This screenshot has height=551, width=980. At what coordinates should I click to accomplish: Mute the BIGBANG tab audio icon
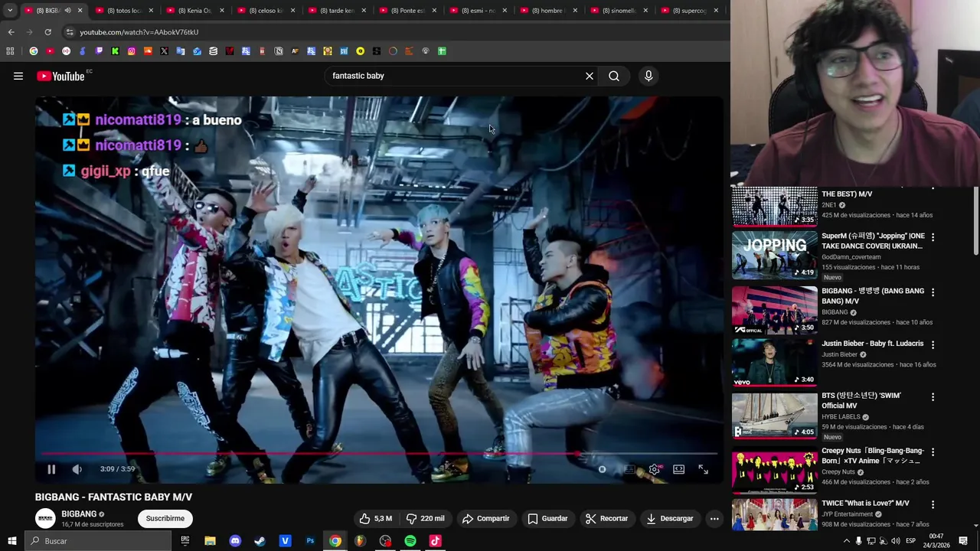pyautogui.click(x=67, y=11)
